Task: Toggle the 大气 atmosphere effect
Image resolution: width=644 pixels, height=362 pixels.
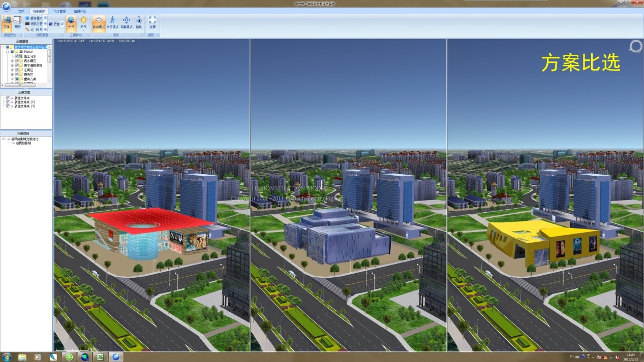Action: (71, 22)
